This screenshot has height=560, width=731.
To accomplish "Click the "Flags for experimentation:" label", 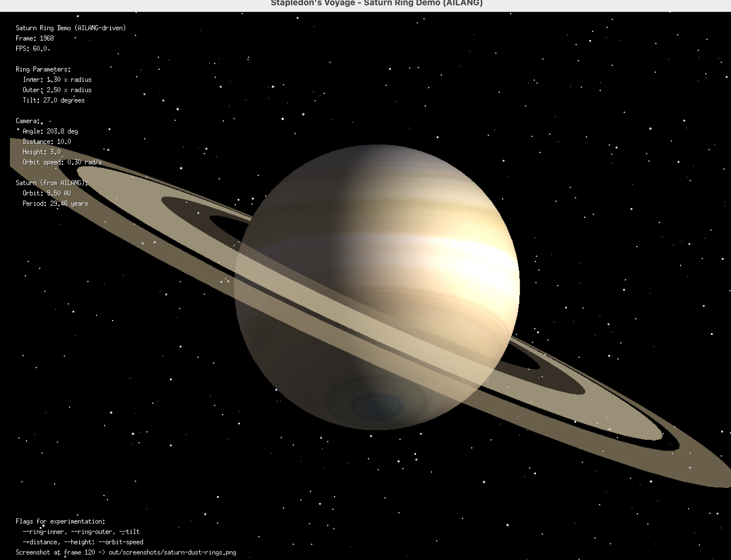I will coord(60,521).
